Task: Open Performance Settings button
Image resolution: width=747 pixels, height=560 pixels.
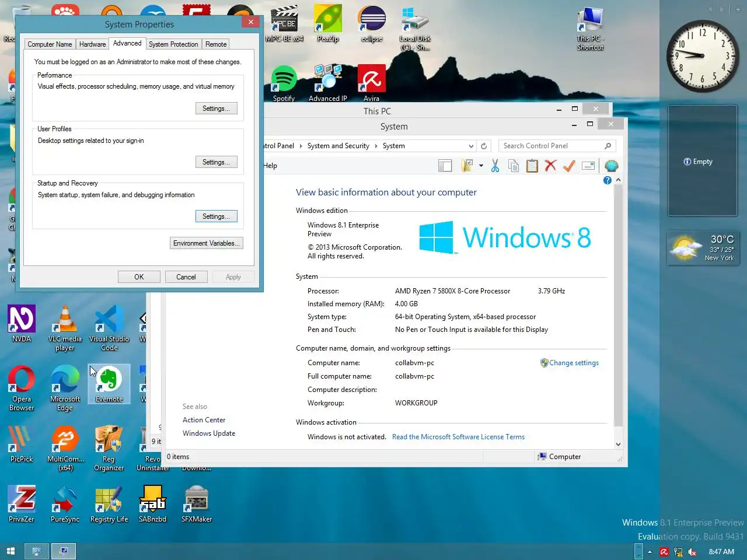Action: (x=216, y=108)
